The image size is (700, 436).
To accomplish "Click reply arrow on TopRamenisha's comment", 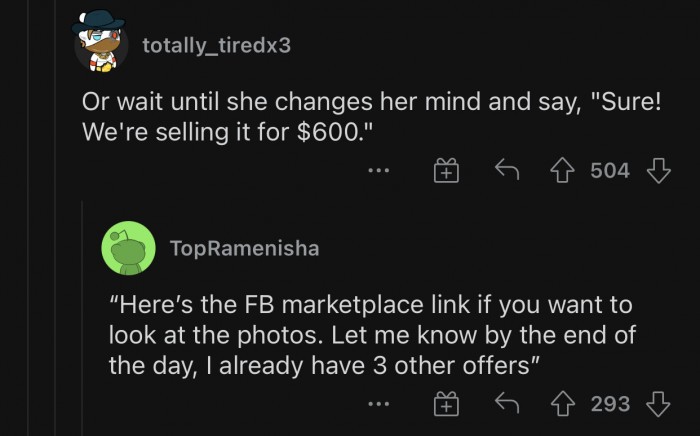I will tap(507, 403).
